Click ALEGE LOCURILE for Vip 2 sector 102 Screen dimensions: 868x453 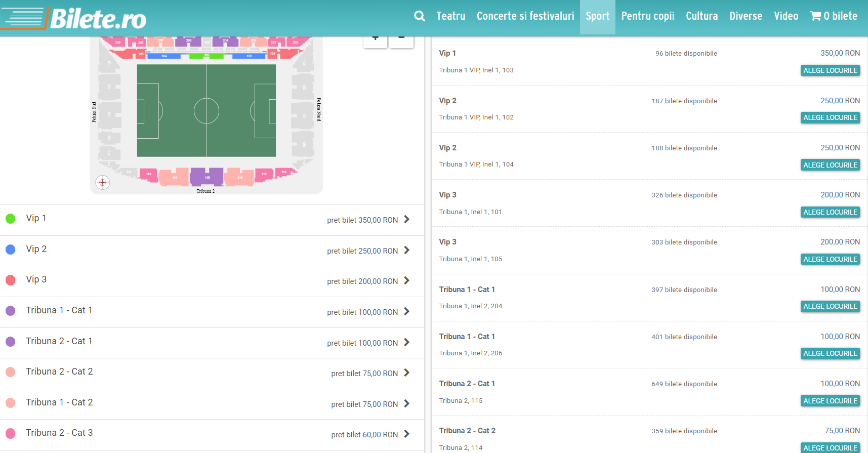point(830,117)
